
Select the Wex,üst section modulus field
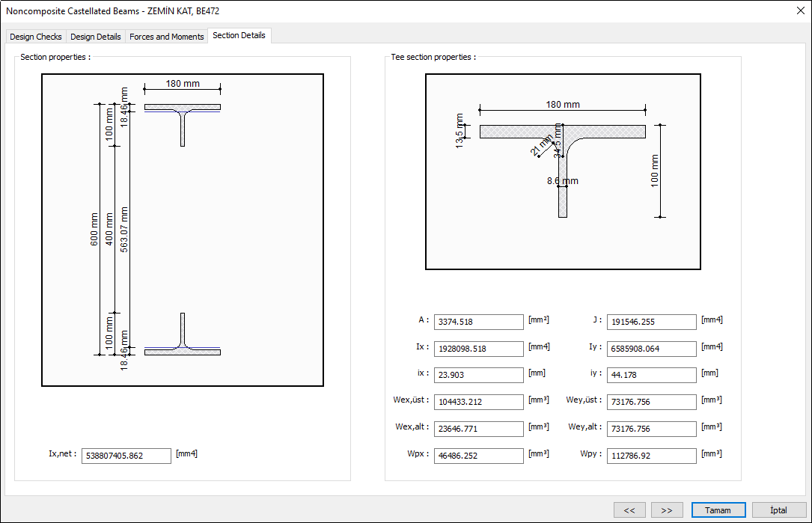[477, 402]
